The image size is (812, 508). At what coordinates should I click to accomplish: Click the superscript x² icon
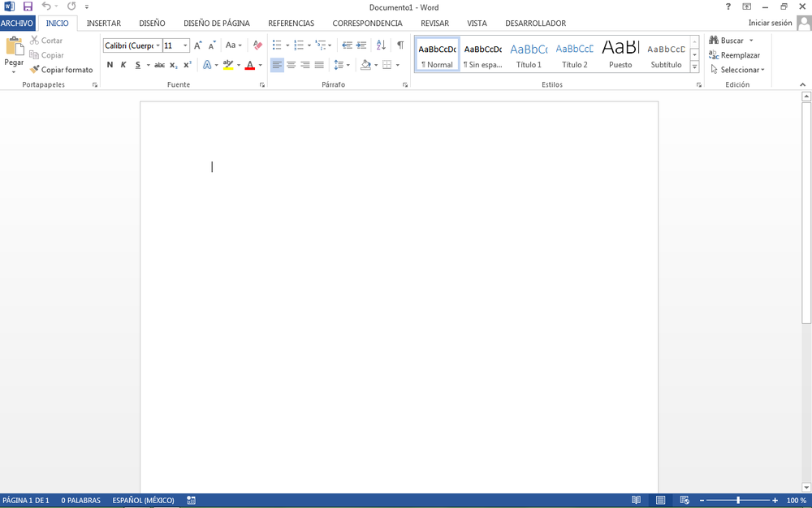coord(188,65)
